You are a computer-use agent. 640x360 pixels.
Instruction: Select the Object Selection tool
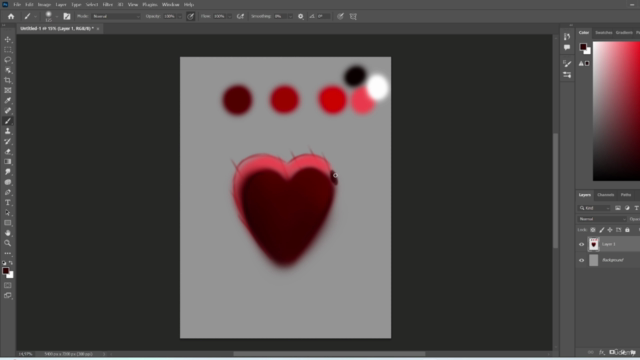[x=8, y=70]
